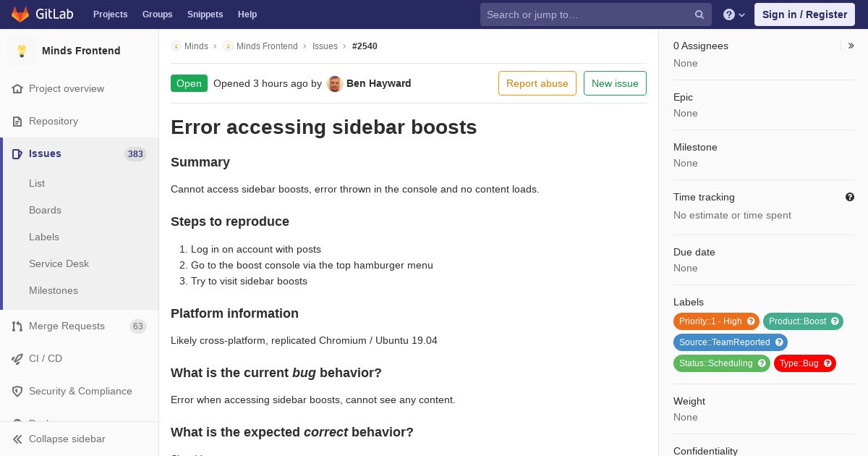Click the Error accessing sidebar boosts title
The image size is (868, 456).
[x=324, y=127]
